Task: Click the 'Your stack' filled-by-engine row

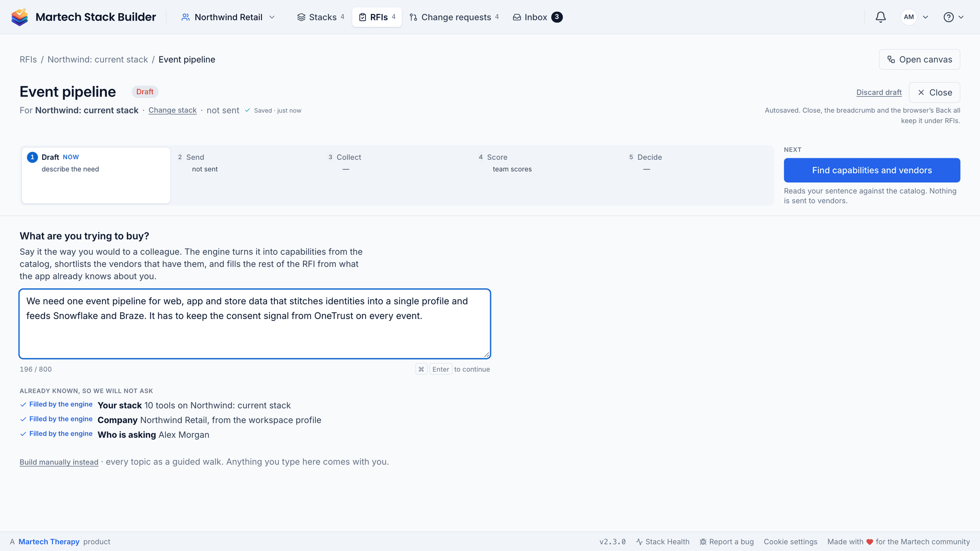Action: pyautogui.click(x=155, y=405)
